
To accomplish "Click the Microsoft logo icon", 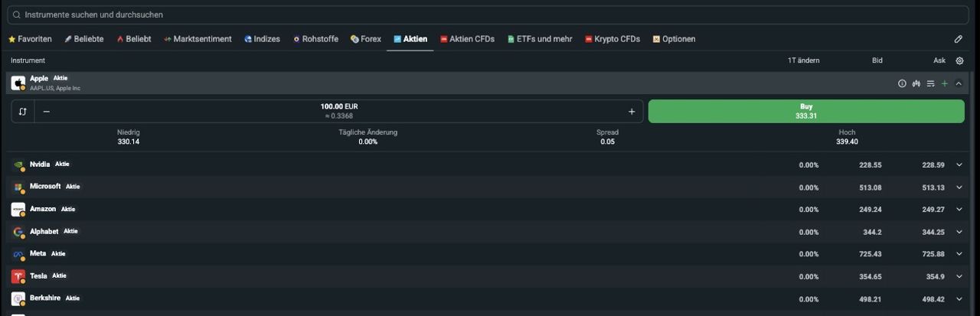I will tap(18, 187).
